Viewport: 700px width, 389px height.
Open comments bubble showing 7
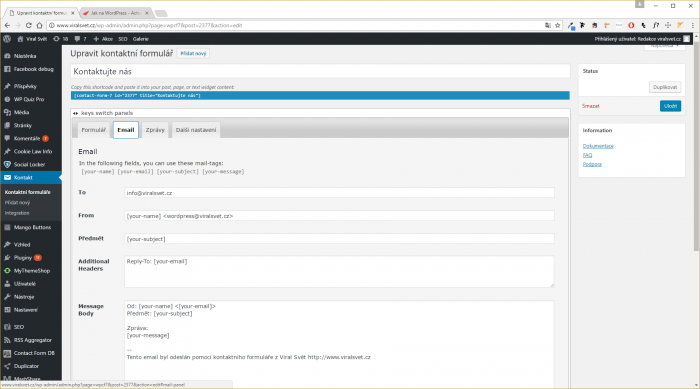(80, 39)
